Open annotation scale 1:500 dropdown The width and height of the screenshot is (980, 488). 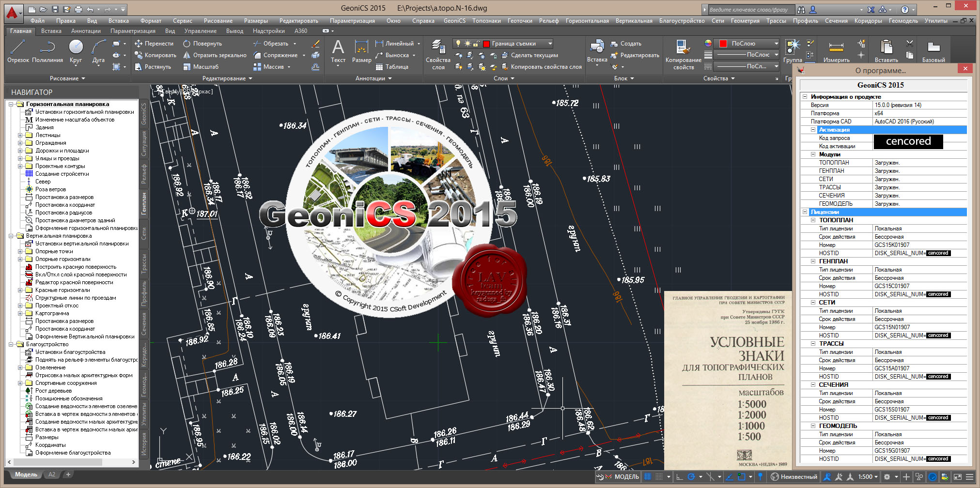pos(868,477)
